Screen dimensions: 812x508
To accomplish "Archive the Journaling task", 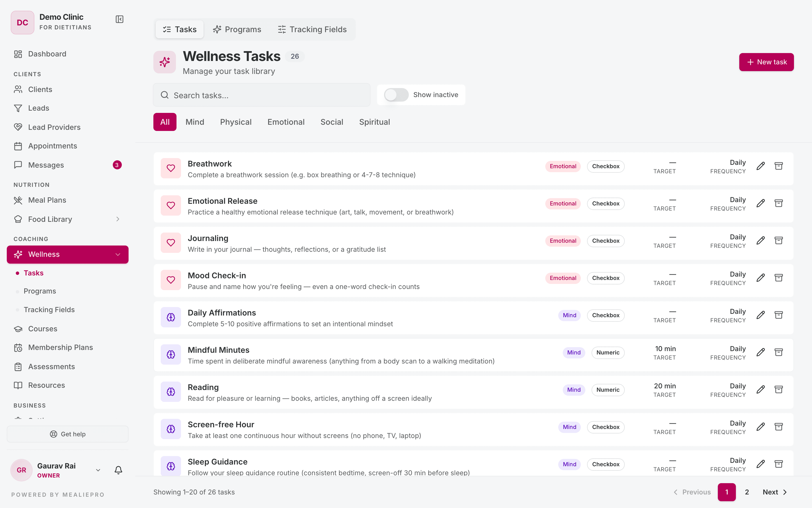I will coord(778,240).
